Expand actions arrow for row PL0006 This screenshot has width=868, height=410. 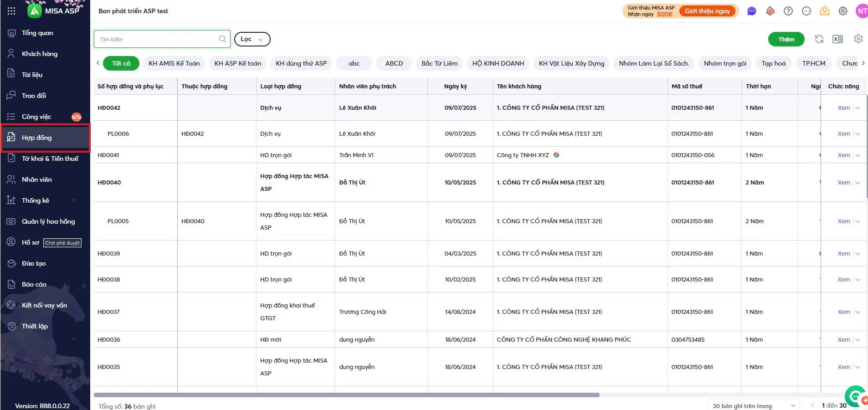pyautogui.click(x=858, y=134)
